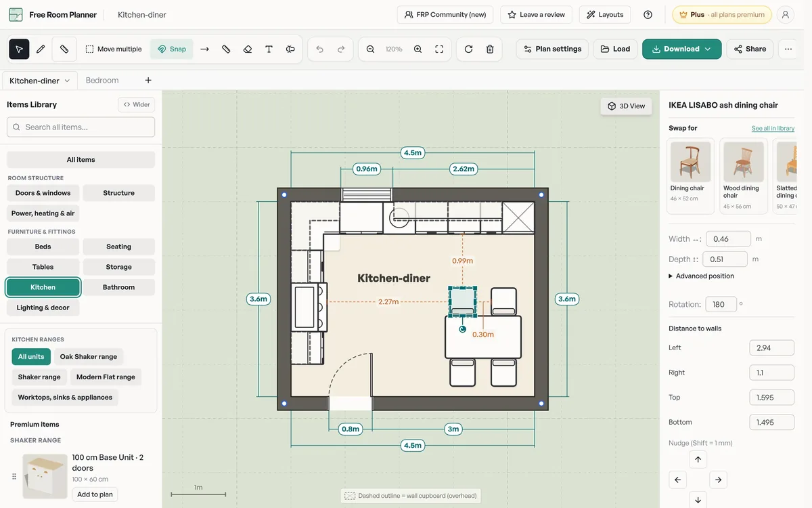The width and height of the screenshot is (812, 508).
Task: Click Add to plan for Base Unit
Action: point(95,494)
